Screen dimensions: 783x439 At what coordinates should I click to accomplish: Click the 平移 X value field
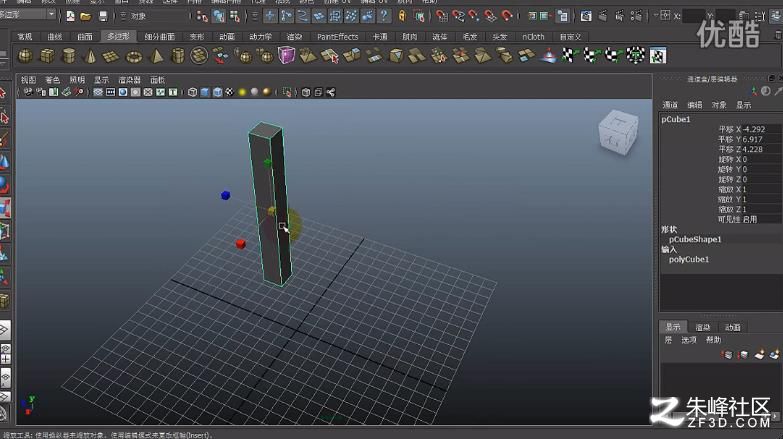tap(762, 129)
